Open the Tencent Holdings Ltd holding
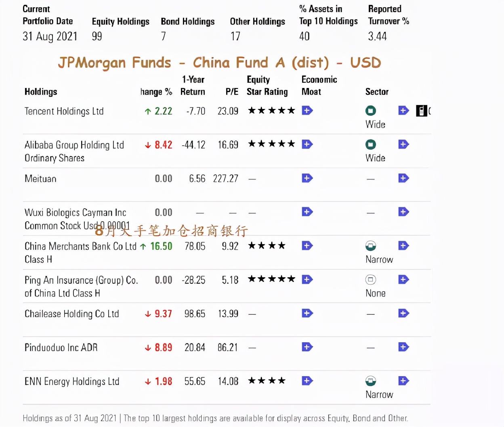The image size is (504, 427). tap(64, 111)
